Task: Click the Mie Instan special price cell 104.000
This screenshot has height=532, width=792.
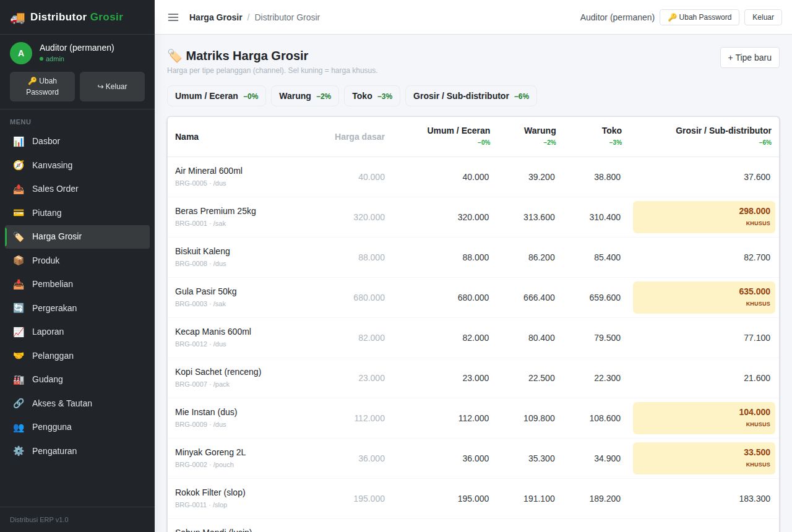Action: point(704,418)
